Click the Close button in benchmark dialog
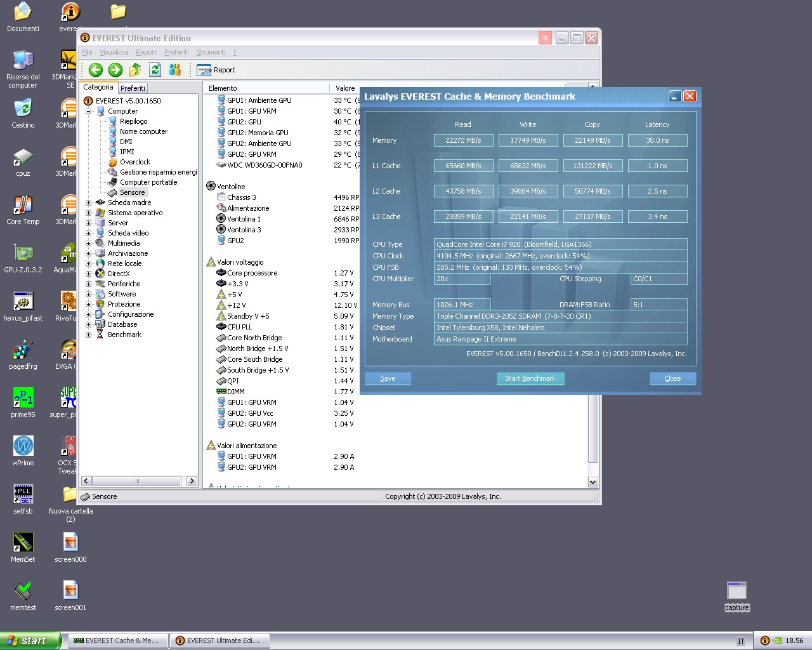This screenshot has width=812, height=650. click(x=672, y=378)
